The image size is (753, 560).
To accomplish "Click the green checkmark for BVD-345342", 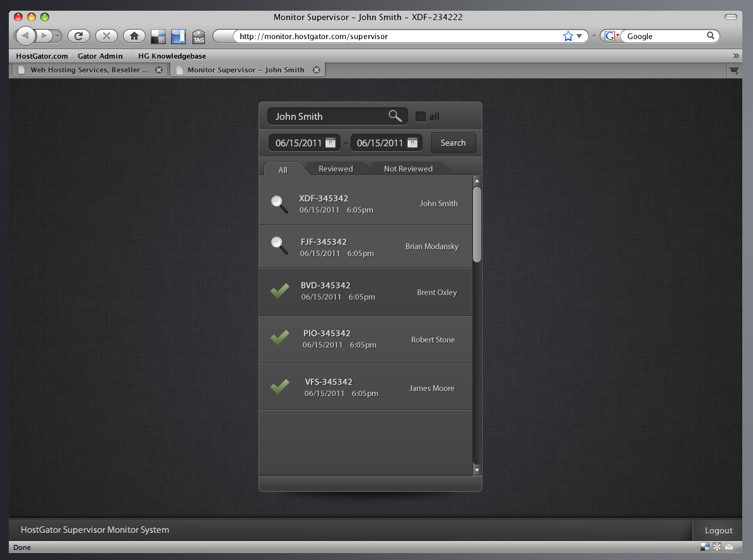I will [x=280, y=291].
